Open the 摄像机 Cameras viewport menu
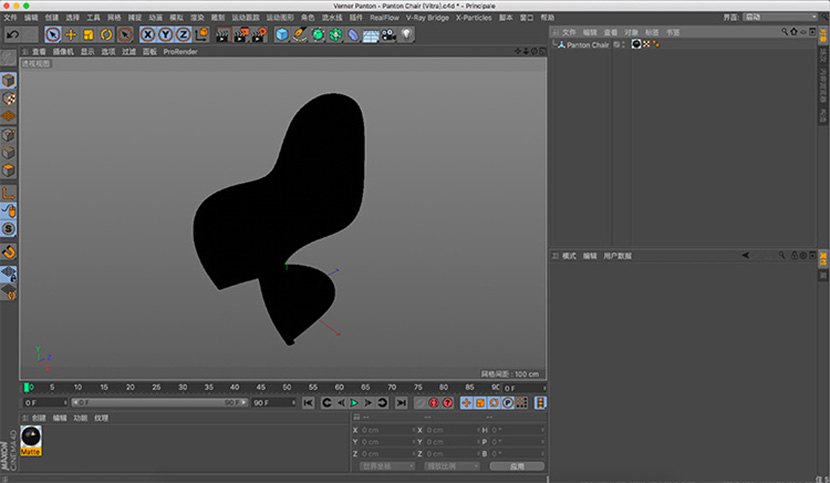Viewport: 830px width, 483px height. 63,51
